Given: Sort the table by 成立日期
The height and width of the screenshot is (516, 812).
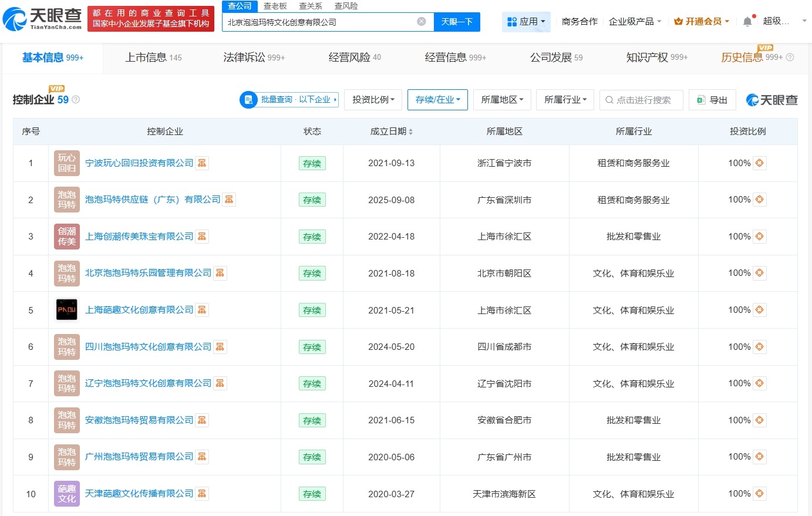Looking at the screenshot, I should click(392, 131).
